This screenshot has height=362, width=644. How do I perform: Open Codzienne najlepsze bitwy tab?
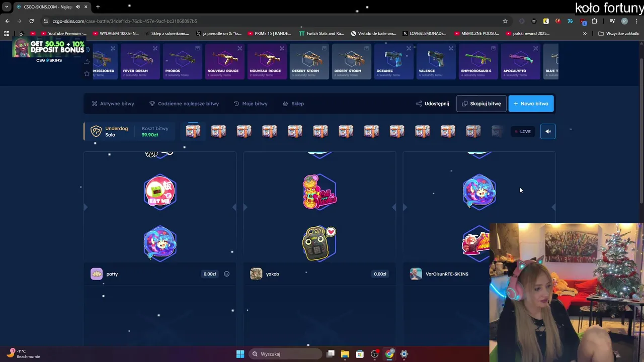(184, 104)
